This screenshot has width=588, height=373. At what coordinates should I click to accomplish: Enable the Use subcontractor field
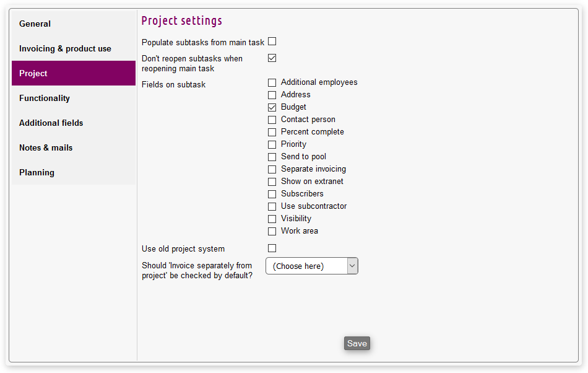tap(272, 206)
